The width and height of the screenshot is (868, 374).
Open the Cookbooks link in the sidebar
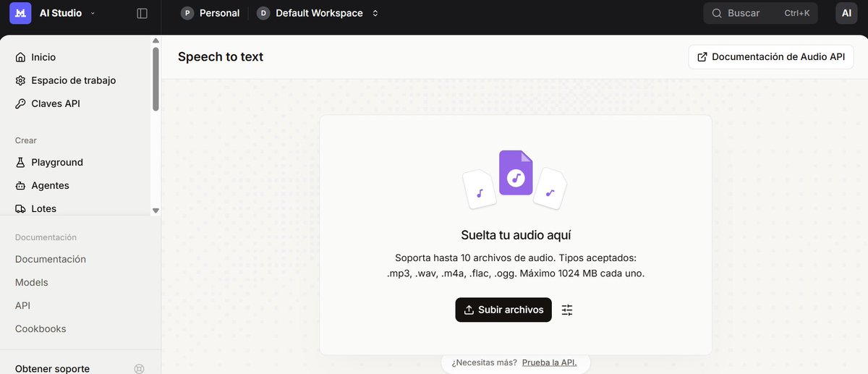click(41, 328)
